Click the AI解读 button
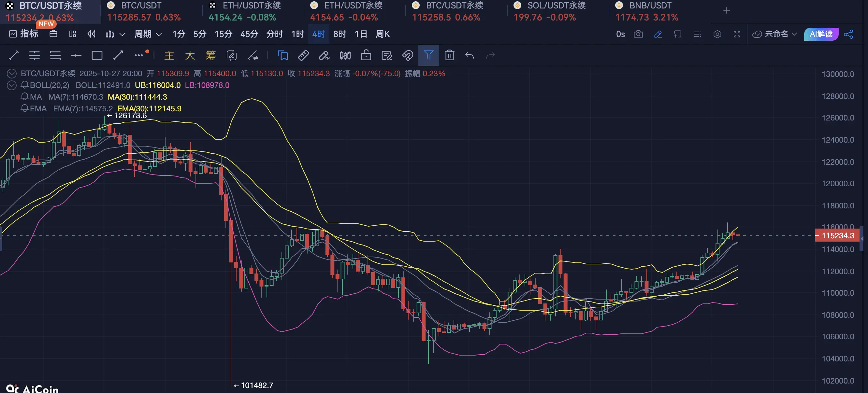The height and width of the screenshot is (393, 868). click(x=821, y=34)
